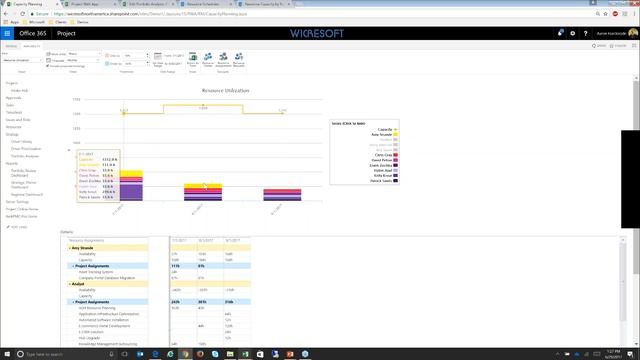The image size is (640, 360).
Task: Click the Vipber Apal lavender legend swatch
Action: click(396, 171)
